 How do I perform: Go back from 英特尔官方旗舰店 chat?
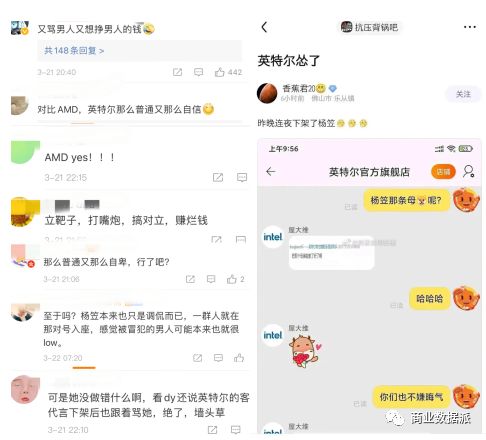[271, 172]
